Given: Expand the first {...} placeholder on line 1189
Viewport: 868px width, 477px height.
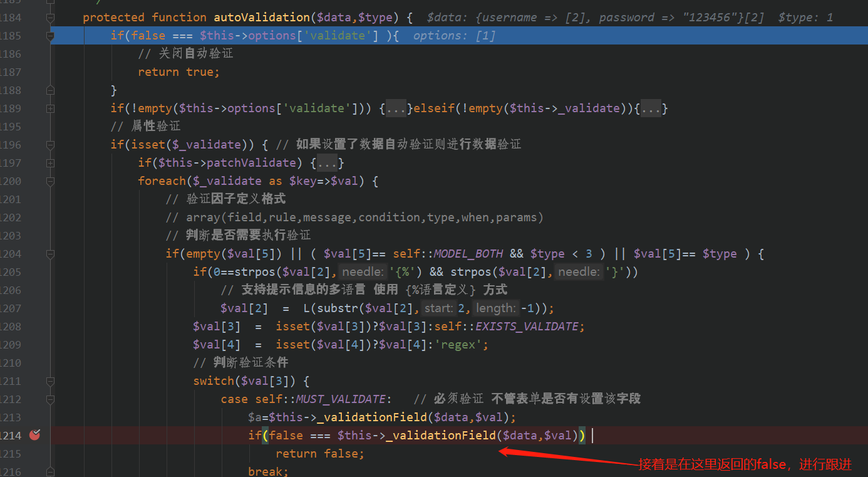Looking at the screenshot, I should click(x=396, y=109).
